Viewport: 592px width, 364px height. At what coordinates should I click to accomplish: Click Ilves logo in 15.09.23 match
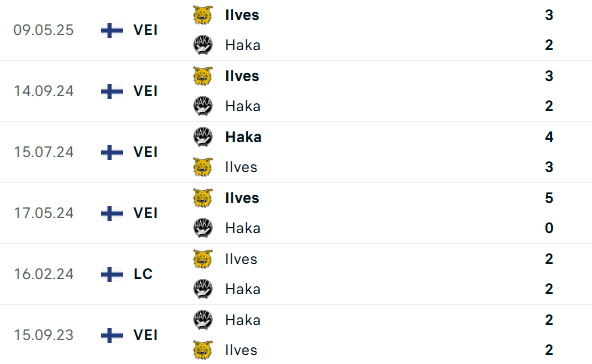203,350
